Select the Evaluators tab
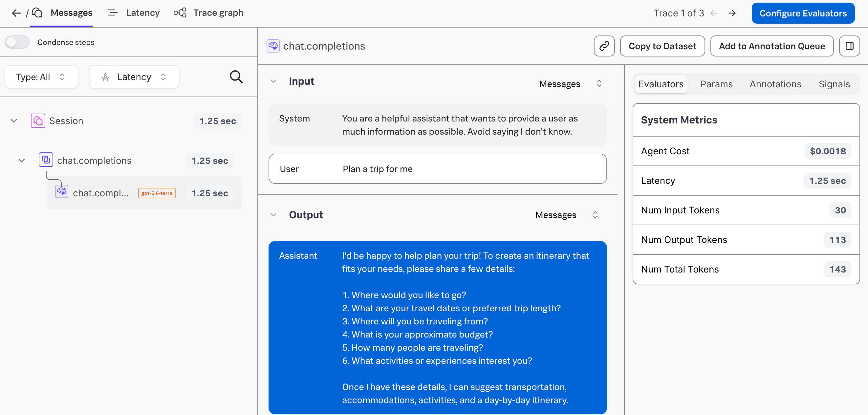Viewport: 868px width, 415px height. coord(661,84)
